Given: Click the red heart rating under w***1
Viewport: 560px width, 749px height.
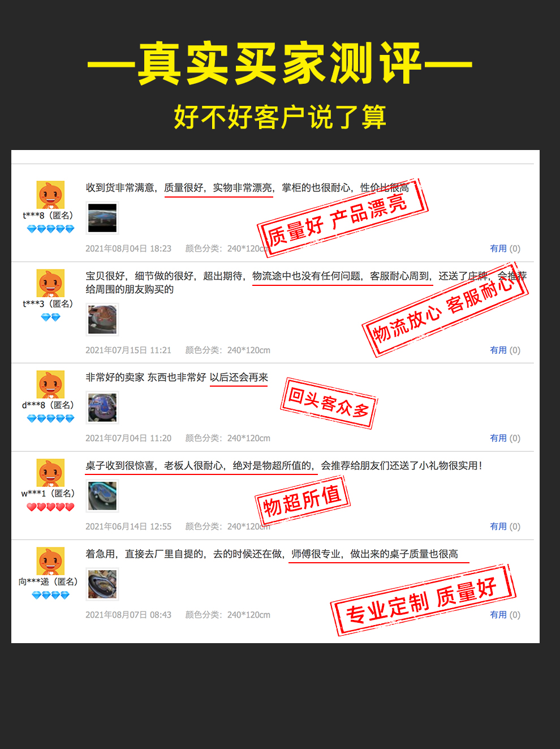Looking at the screenshot, I should point(50,507).
